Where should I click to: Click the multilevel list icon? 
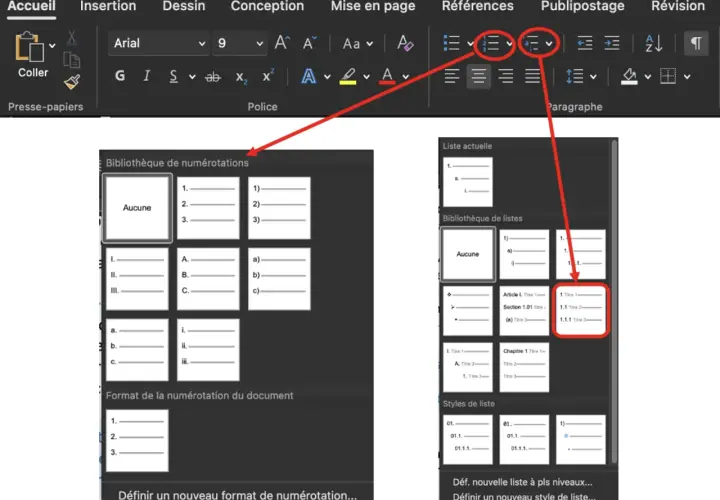[x=532, y=43]
